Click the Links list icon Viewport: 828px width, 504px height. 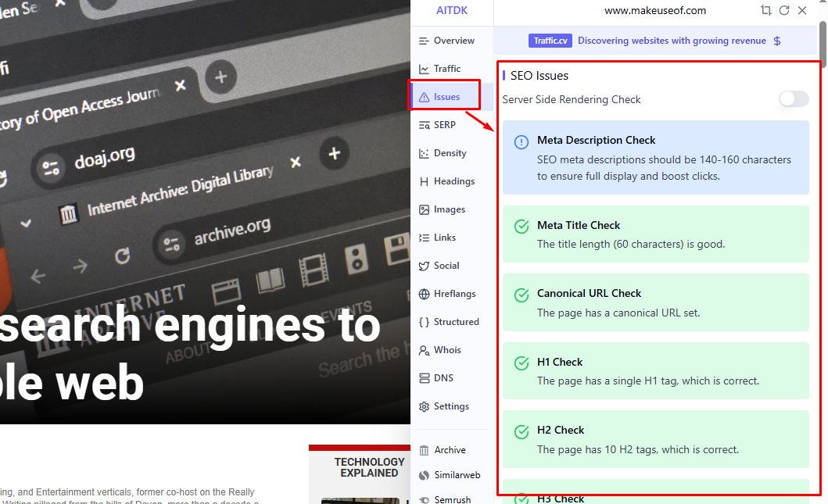coord(424,238)
